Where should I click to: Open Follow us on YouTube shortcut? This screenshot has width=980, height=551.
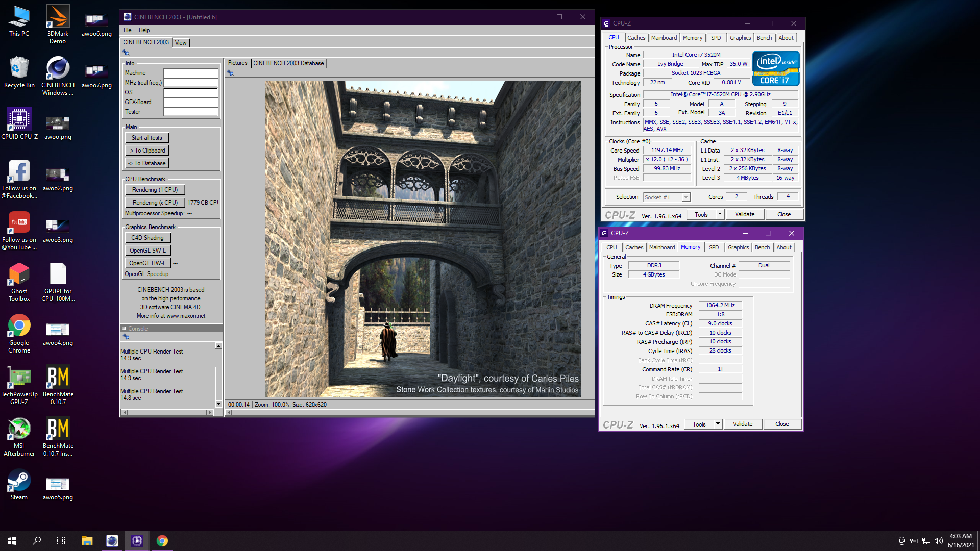19,230
